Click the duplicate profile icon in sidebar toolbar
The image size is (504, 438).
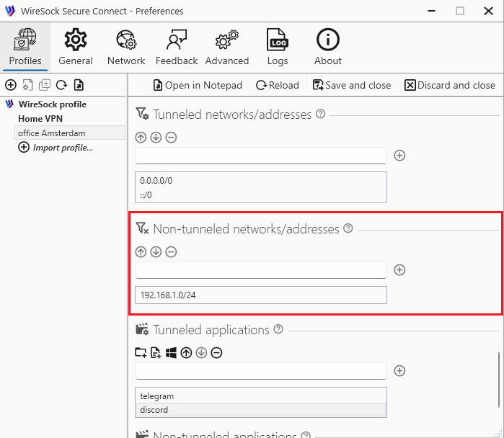(x=45, y=85)
